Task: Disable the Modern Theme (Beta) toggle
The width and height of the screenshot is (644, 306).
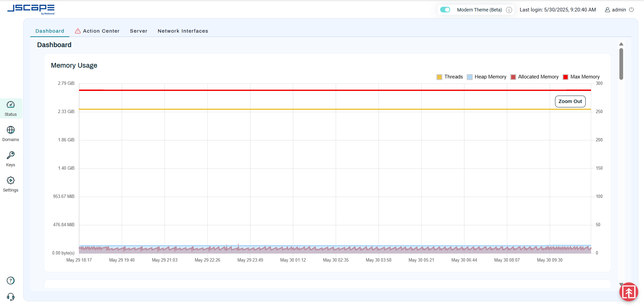Action: click(445, 10)
